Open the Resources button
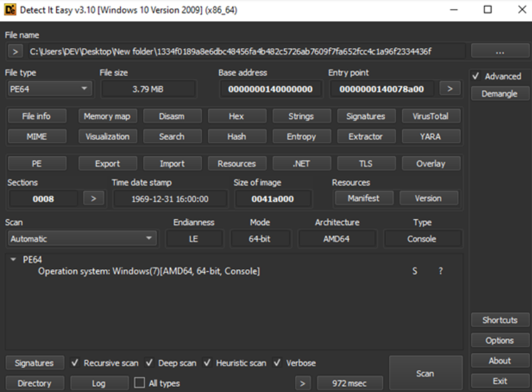Viewport: 532px width, 392px height. tap(237, 164)
